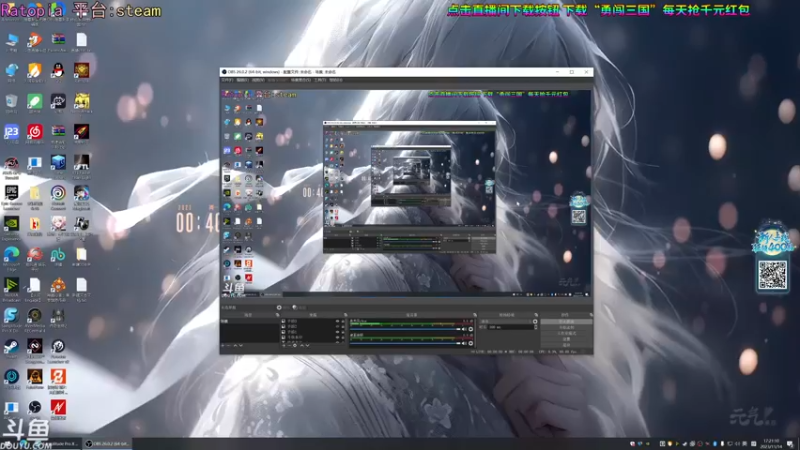Open the blue 123 desktop icon
The image size is (800, 450).
(x=11, y=132)
